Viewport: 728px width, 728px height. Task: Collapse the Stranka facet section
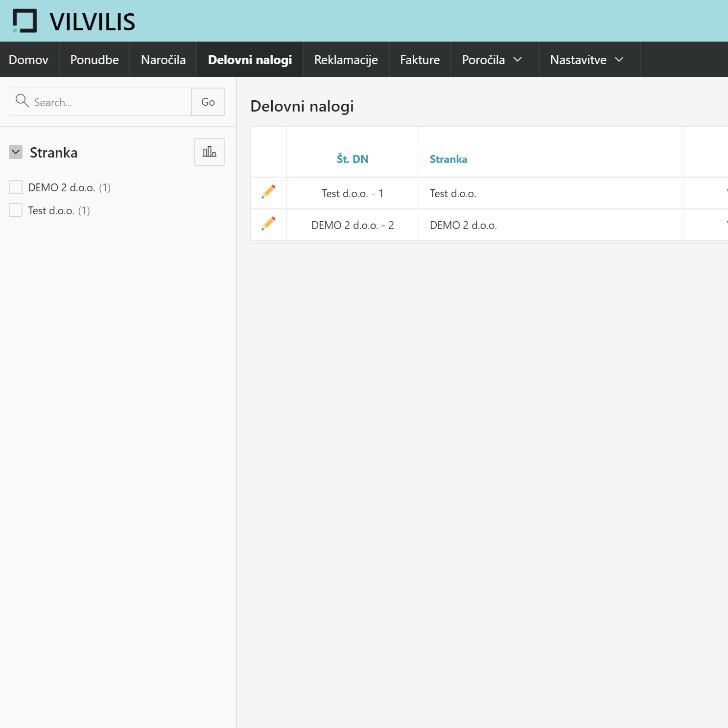click(16, 152)
